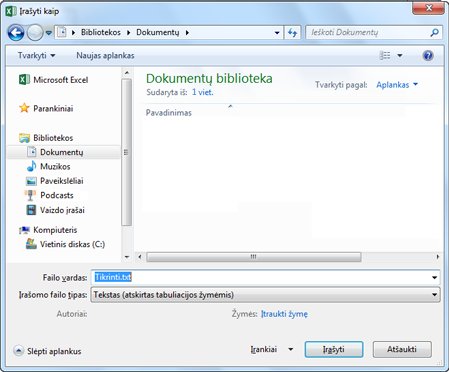Click the navigation pane scroll down arrow
The image size is (449, 372).
pyautogui.click(x=127, y=257)
